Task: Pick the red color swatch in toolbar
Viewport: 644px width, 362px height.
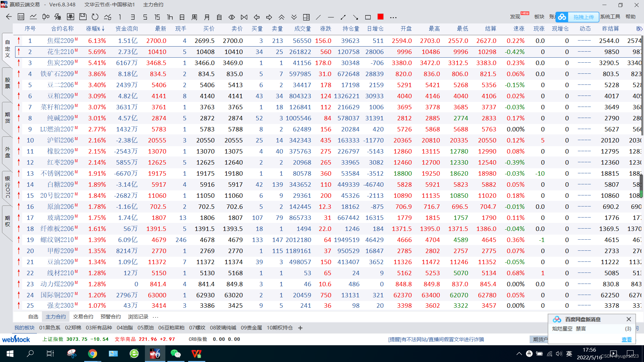Action: (x=380, y=17)
